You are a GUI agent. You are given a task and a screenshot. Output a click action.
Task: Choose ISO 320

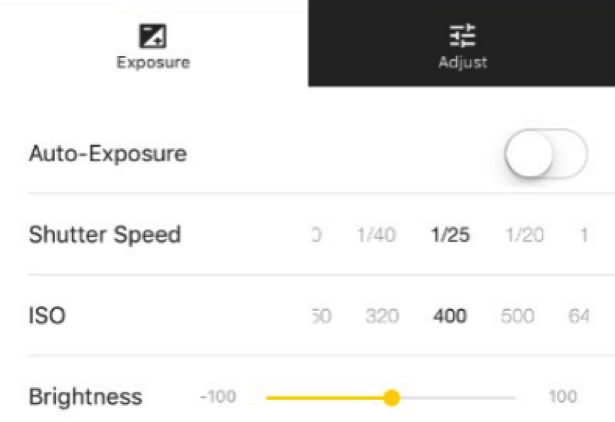pos(382,316)
